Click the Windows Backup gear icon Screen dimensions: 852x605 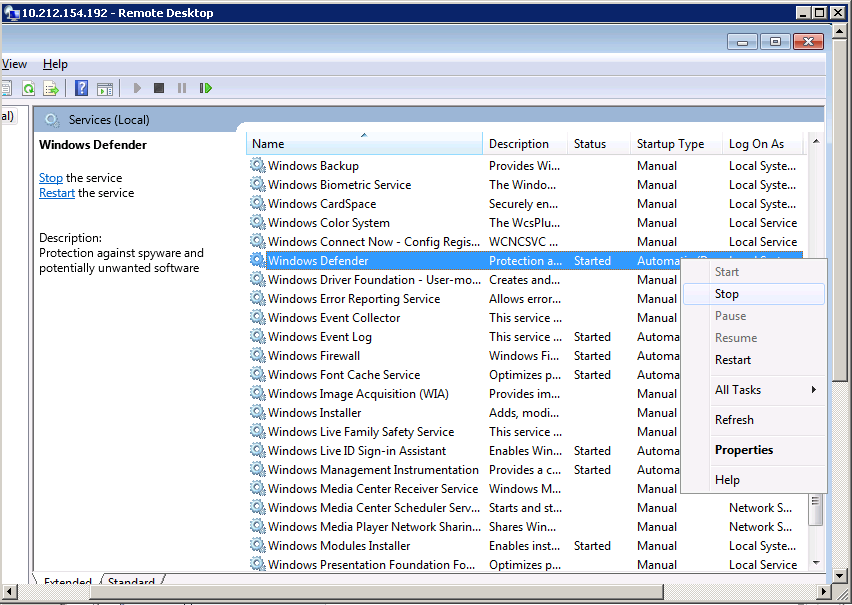[257, 165]
